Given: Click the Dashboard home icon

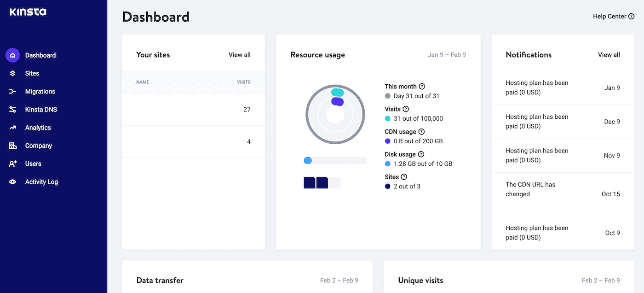Looking at the screenshot, I should tap(12, 55).
